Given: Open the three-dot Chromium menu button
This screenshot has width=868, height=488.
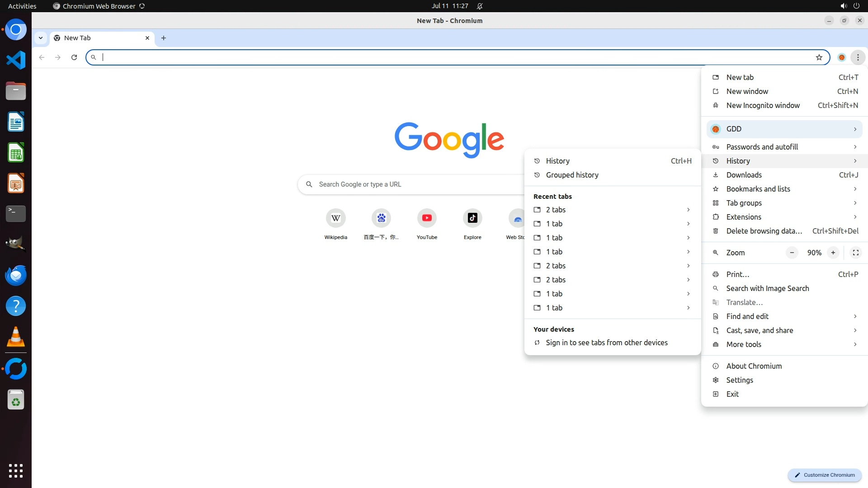Looking at the screenshot, I should pos(858,57).
